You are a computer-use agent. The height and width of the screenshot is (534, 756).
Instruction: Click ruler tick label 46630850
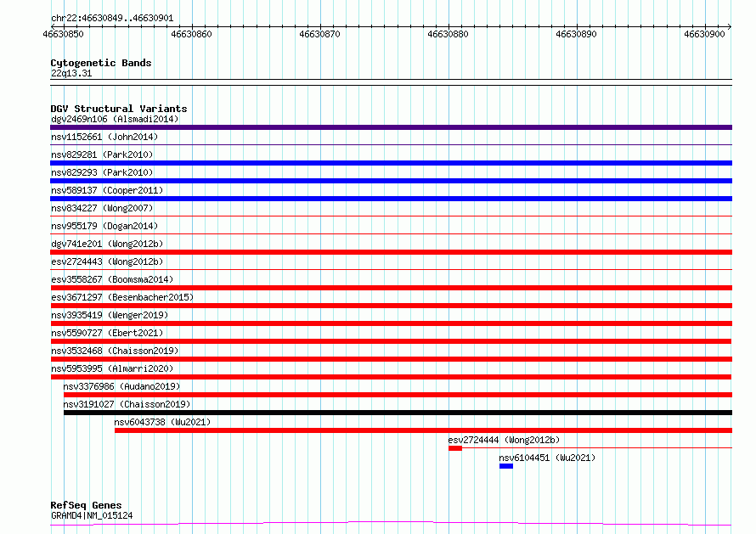pos(63,34)
